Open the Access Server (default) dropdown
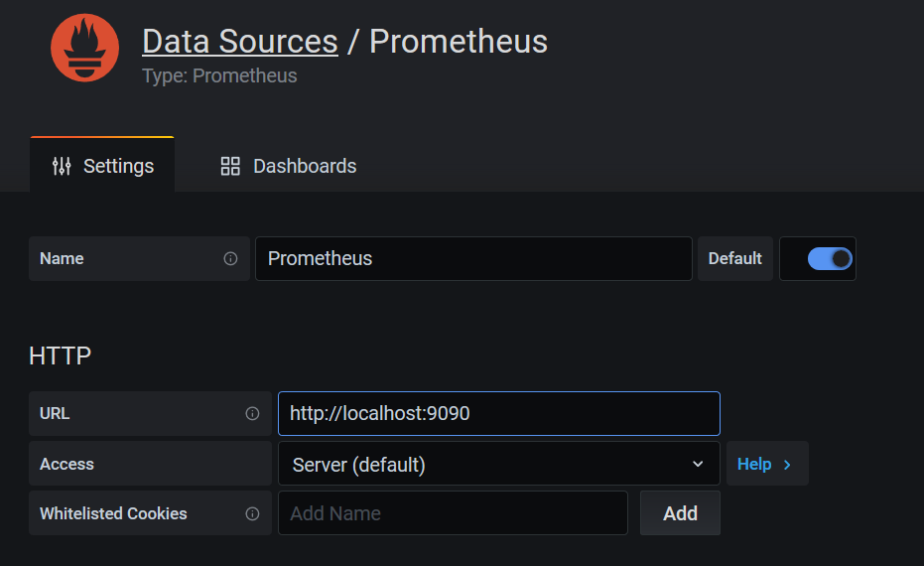The image size is (924, 566). (499, 464)
